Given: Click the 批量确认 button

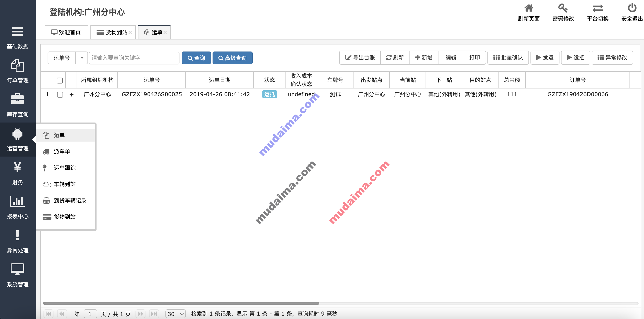Looking at the screenshot, I should coord(508,58).
